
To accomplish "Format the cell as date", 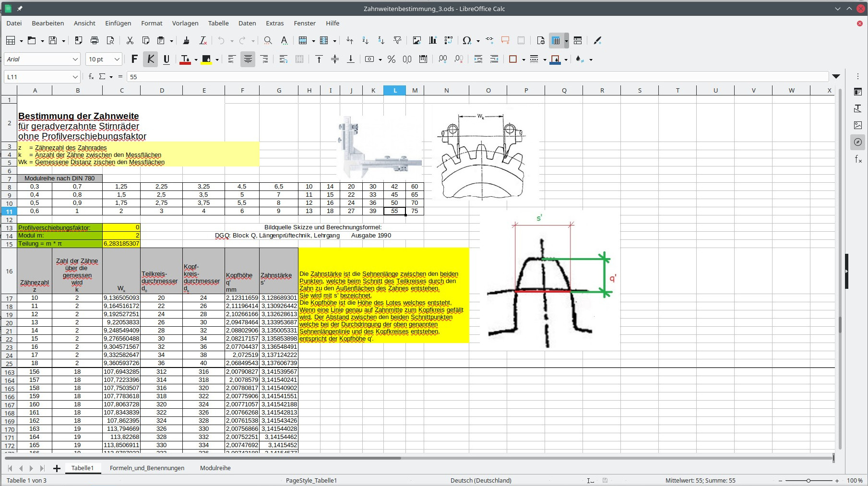I will [423, 59].
